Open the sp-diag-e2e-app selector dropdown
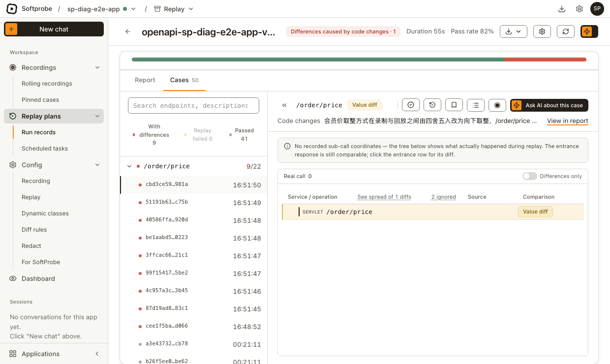Viewport: 610px width, 364px height. coord(101,9)
